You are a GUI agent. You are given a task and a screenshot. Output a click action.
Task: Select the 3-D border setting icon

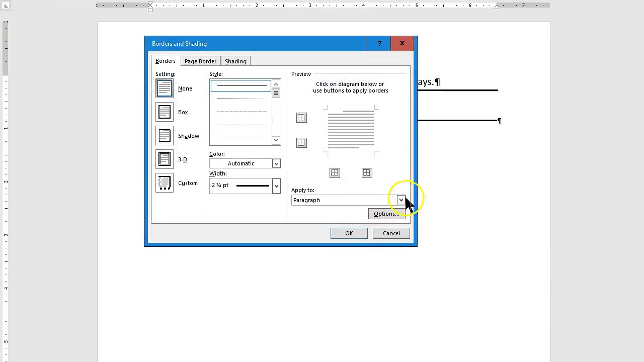(165, 159)
